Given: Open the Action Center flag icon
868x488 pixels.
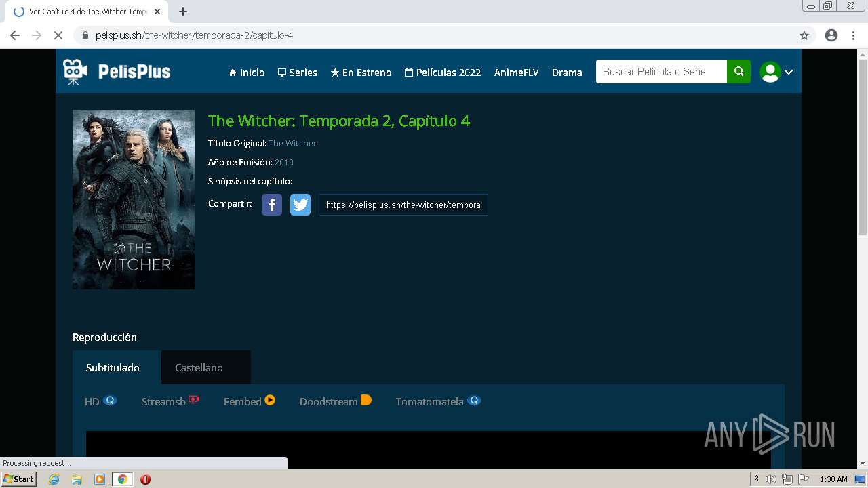Looking at the screenshot, I should 804,479.
